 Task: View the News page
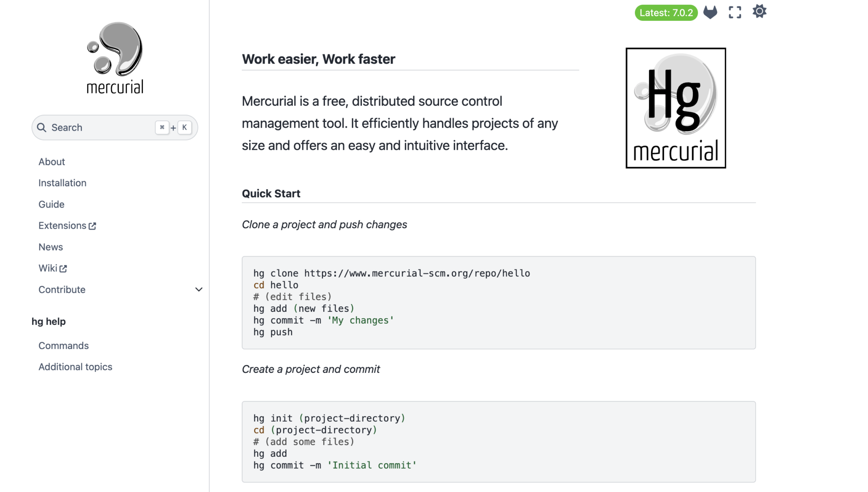[50, 246]
